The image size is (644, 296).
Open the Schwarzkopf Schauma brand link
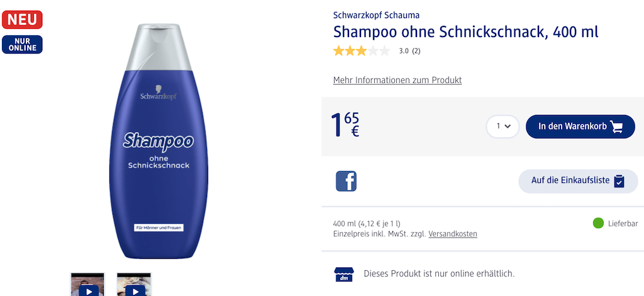tap(376, 15)
